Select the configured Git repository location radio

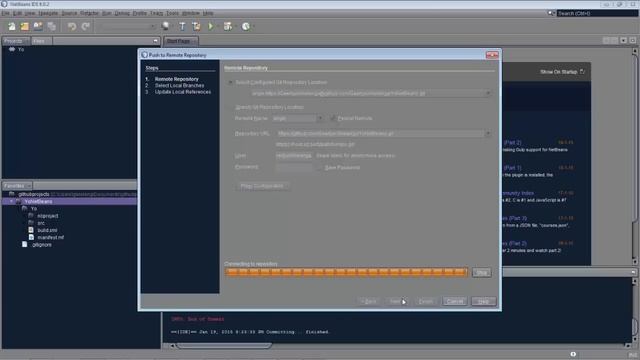click(x=230, y=82)
